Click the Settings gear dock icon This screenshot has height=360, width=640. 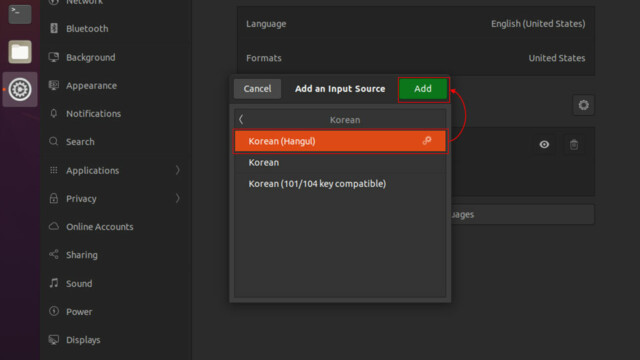tap(20, 89)
